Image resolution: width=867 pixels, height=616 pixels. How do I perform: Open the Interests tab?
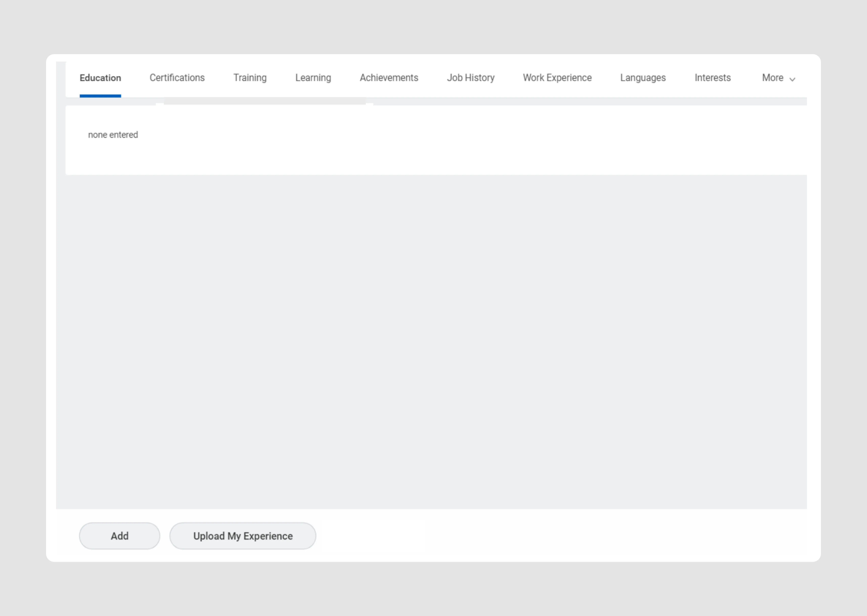(x=712, y=78)
